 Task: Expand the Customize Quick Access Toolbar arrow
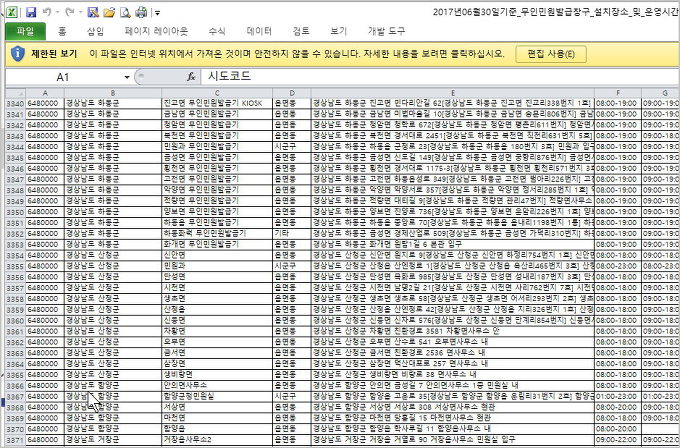point(158,13)
